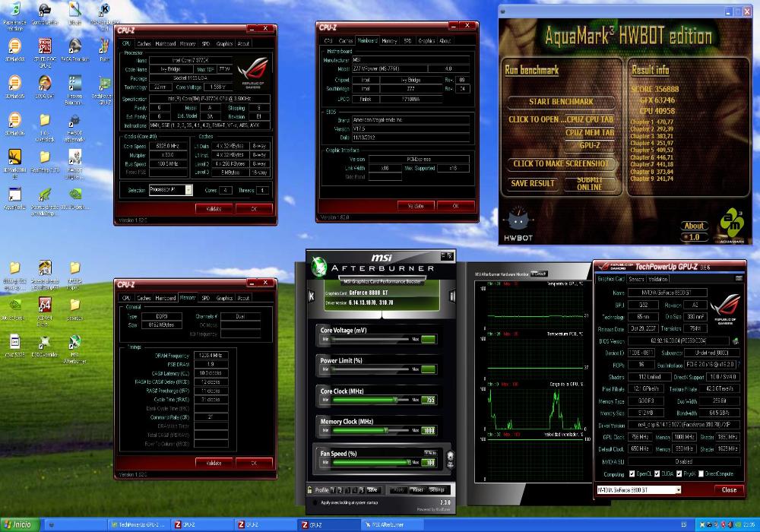Click Detach in Afterburner Hardware Monitor
The width and height of the screenshot is (760, 532).
click(539, 274)
